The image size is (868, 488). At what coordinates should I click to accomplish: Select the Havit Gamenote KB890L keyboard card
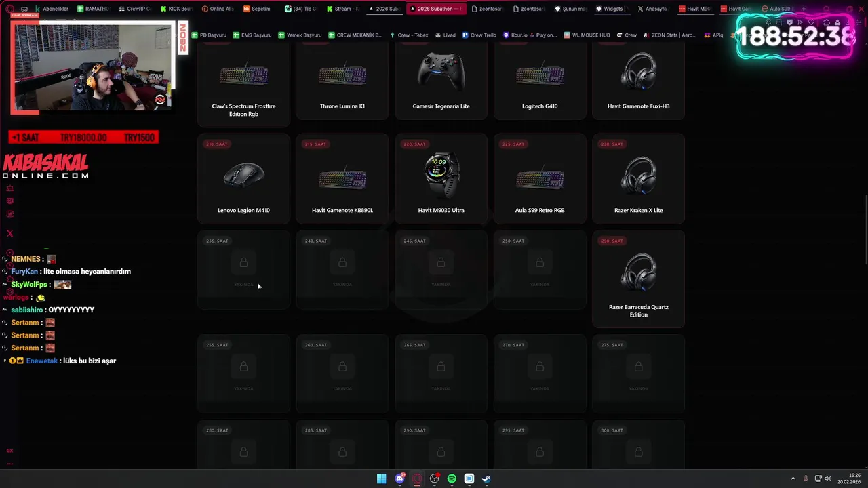pos(342,179)
